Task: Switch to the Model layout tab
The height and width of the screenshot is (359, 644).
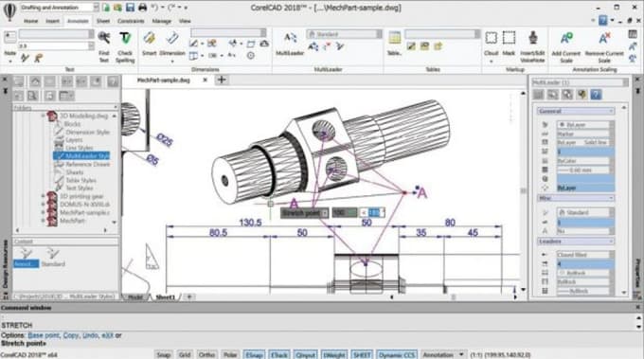Action: pos(135,297)
